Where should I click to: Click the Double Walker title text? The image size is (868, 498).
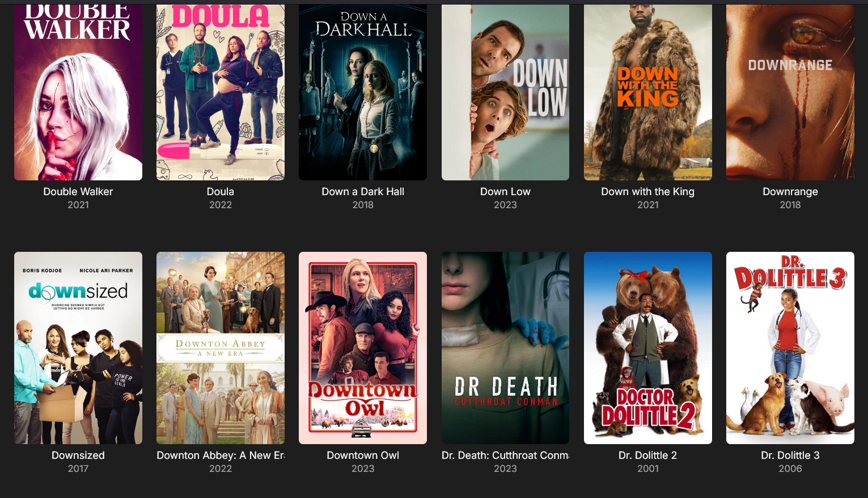point(78,192)
